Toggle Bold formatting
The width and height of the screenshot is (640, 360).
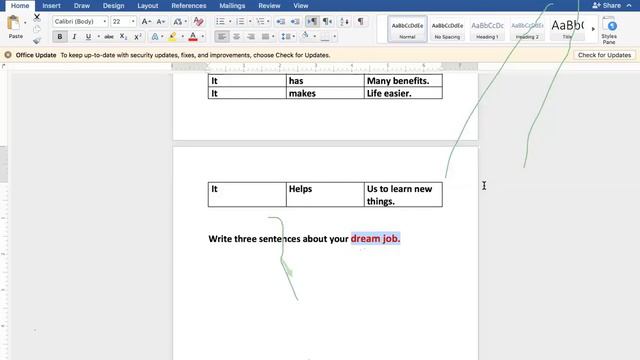(60, 37)
